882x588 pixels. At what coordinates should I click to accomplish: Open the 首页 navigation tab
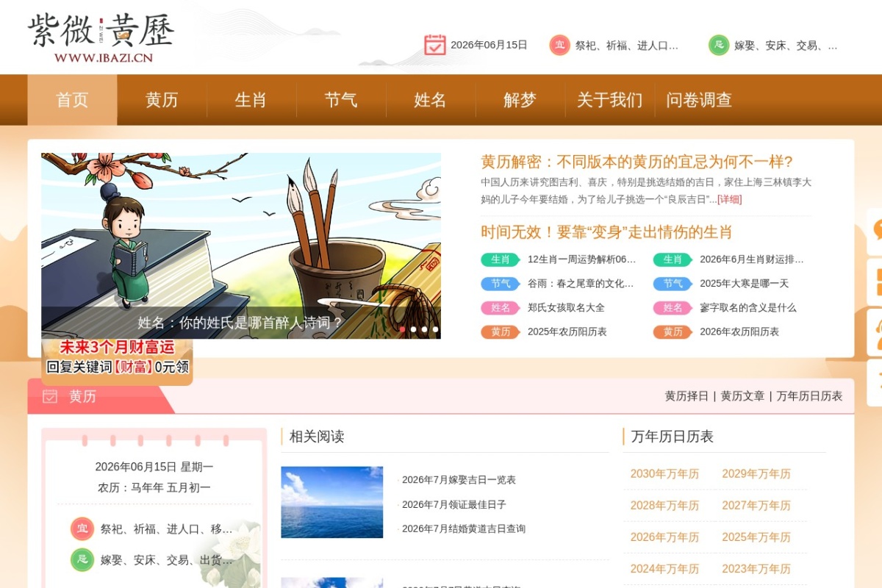(x=72, y=100)
